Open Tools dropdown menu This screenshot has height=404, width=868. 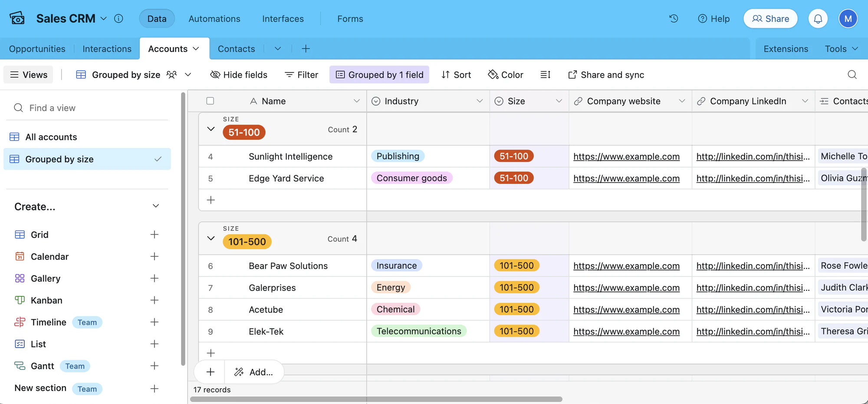pos(842,49)
